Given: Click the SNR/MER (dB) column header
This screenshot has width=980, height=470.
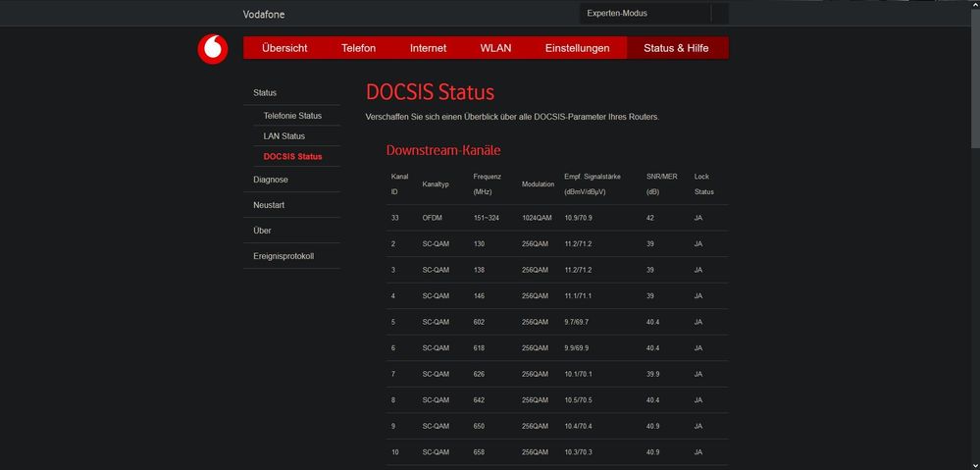Looking at the screenshot, I should click(662, 184).
